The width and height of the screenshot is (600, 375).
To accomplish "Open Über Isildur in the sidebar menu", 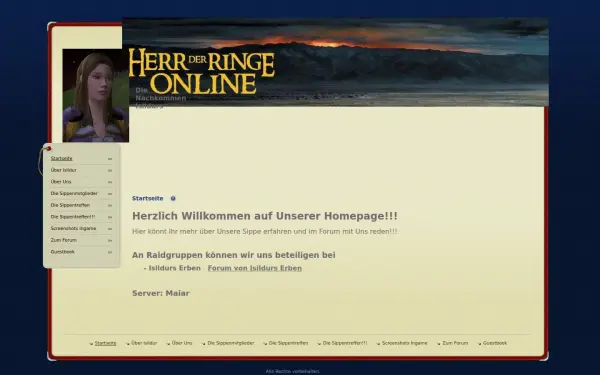I will [64, 170].
